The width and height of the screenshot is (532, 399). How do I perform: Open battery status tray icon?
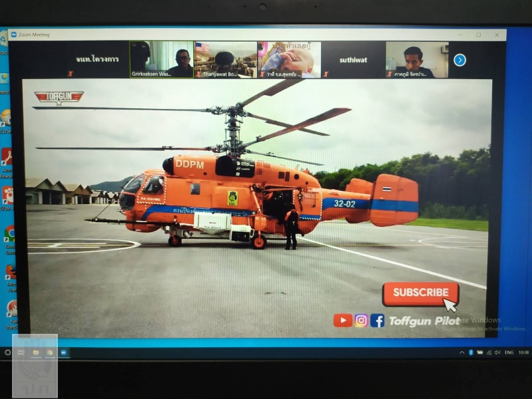[x=479, y=352]
